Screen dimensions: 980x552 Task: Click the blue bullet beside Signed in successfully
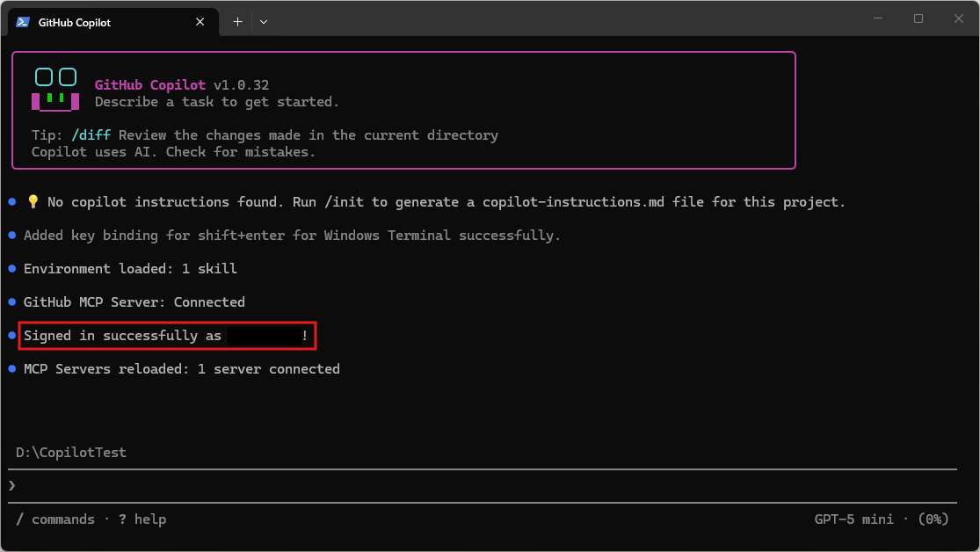click(12, 336)
